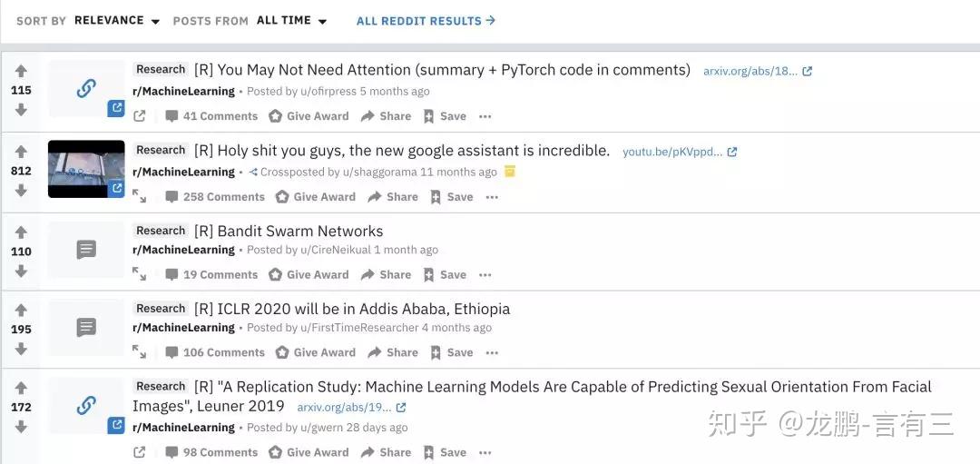
Task: Click the expand arrows icon under Bandit Swarm Networks
Action: click(x=140, y=274)
